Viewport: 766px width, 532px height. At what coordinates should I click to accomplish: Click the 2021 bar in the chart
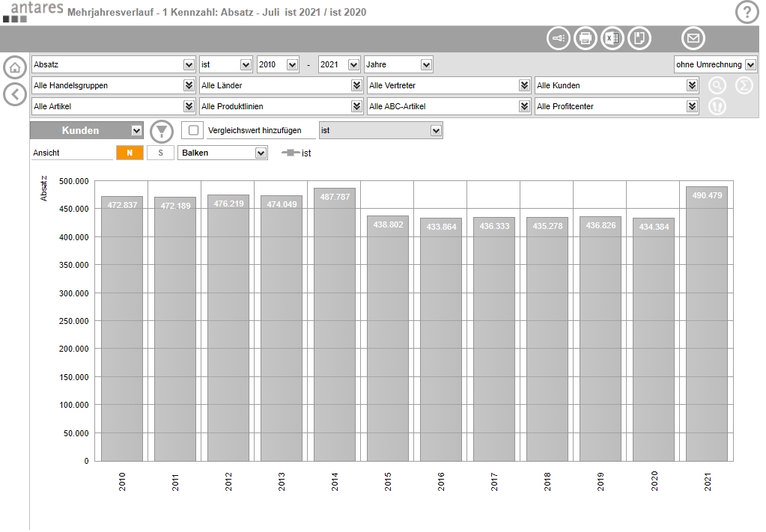pyautogui.click(x=706, y=323)
